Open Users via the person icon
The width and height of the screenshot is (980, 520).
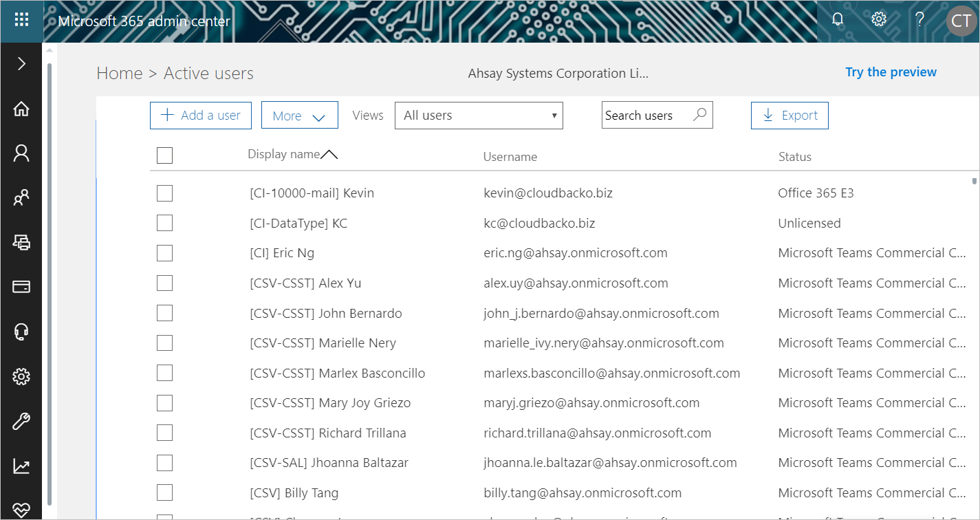pos(21,153)
